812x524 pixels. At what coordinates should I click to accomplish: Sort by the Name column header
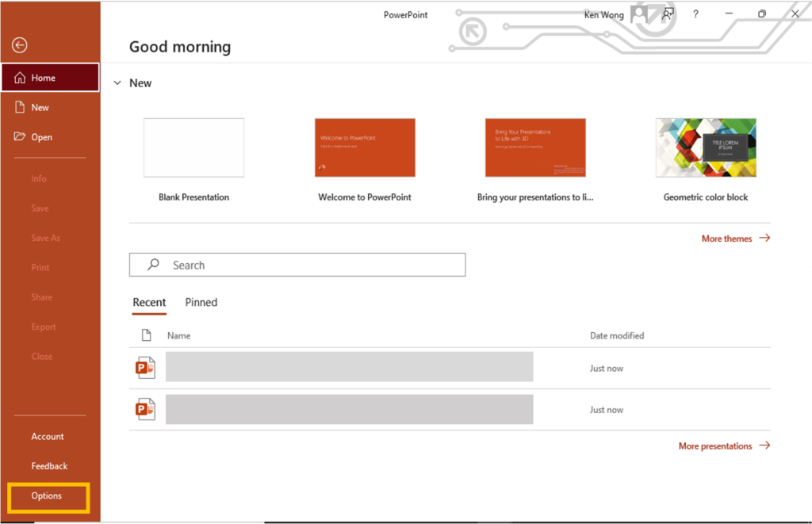pyautogui.click(x=178, y=335)
